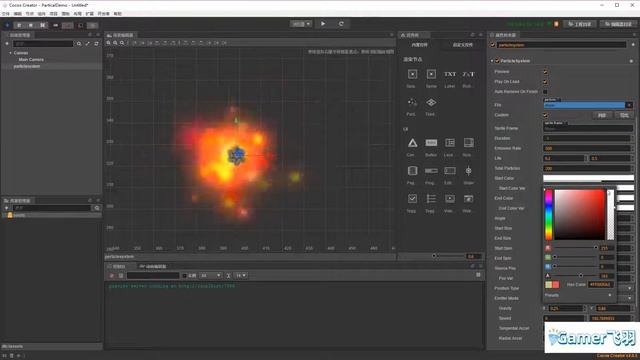Reset zoom in the scene editor
Image resolution: width=640 pixels, height=360 pixels.
pos(122,43)
